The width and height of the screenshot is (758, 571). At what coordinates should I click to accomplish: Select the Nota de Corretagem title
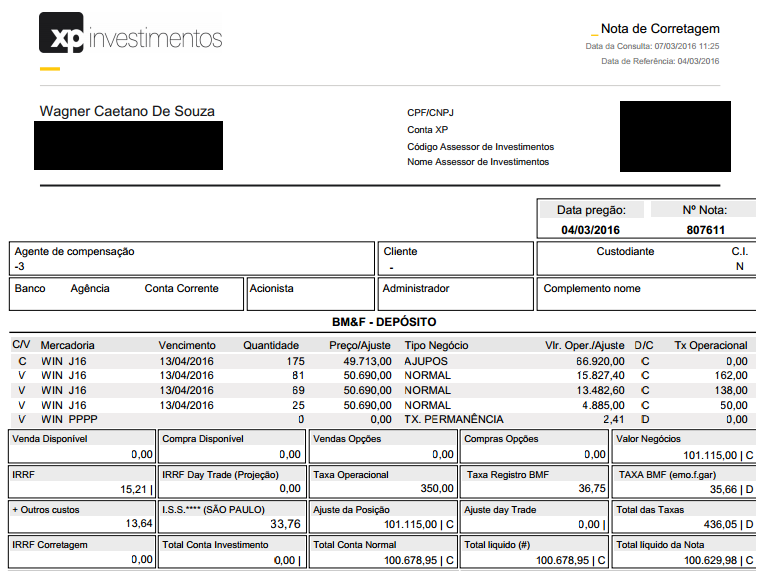coord(659,29)
